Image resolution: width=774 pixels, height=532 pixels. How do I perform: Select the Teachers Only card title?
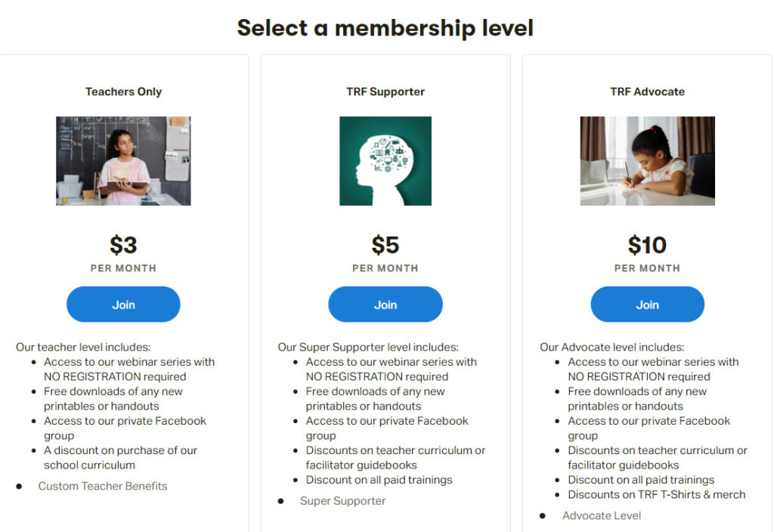pyautogui.click(x=123, y=91)
